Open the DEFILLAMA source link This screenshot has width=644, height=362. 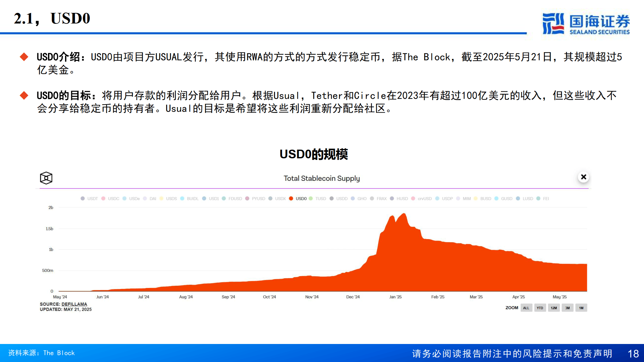[x=74, y=304]
